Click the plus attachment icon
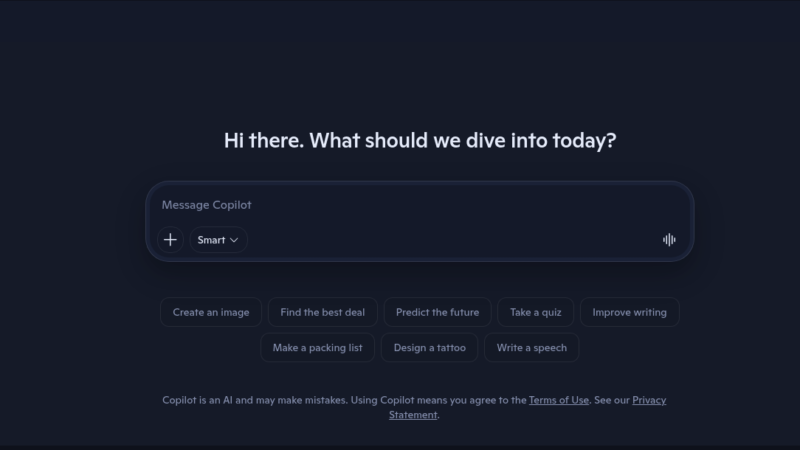 (170, 240)
